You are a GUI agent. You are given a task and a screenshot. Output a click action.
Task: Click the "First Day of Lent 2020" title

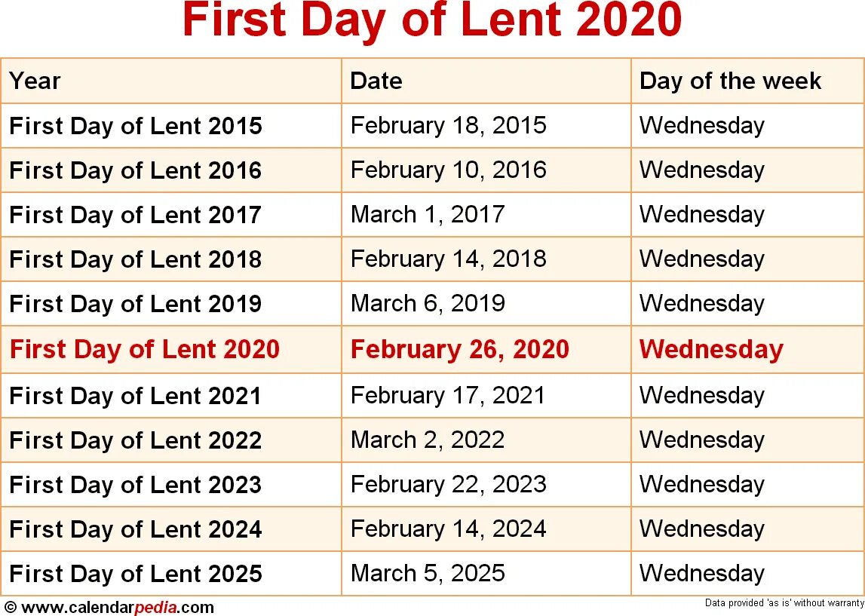432,21
